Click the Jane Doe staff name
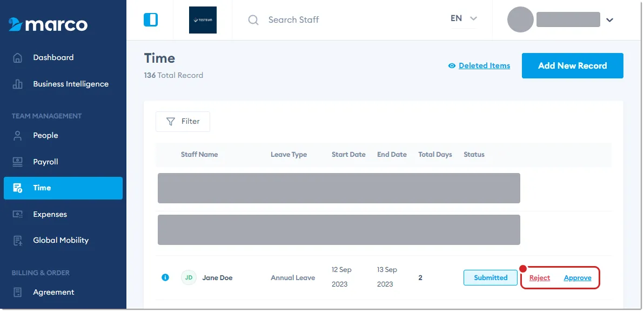This screenshot has height=312, width=644. coord(217,278)
